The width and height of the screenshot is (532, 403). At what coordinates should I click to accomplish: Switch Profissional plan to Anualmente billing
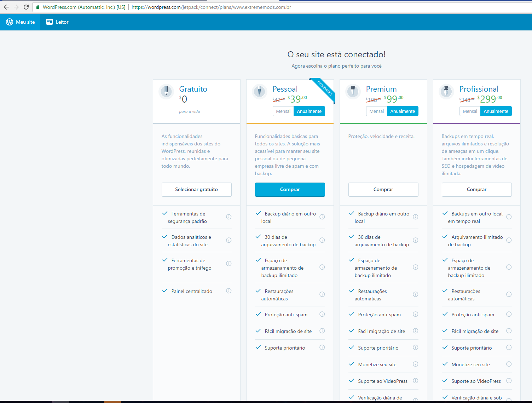coord(496,111)
